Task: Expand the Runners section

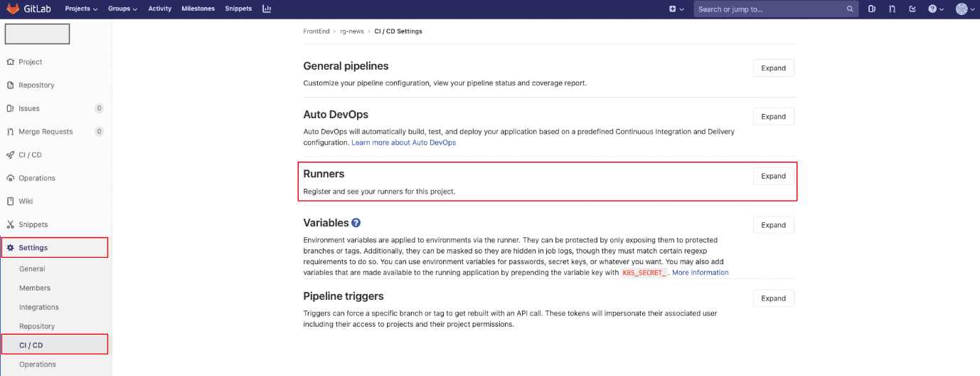Action: point(773,176)
